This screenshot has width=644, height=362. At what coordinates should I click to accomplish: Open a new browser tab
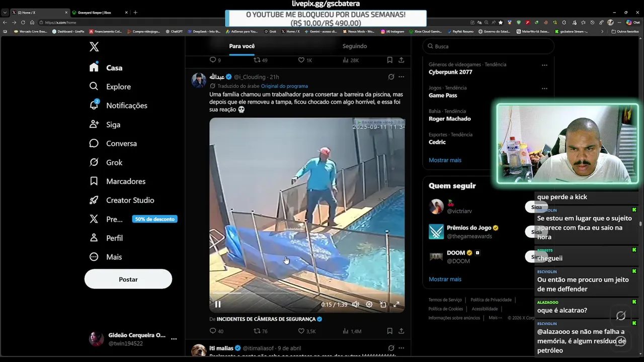(x=135, y=12)
